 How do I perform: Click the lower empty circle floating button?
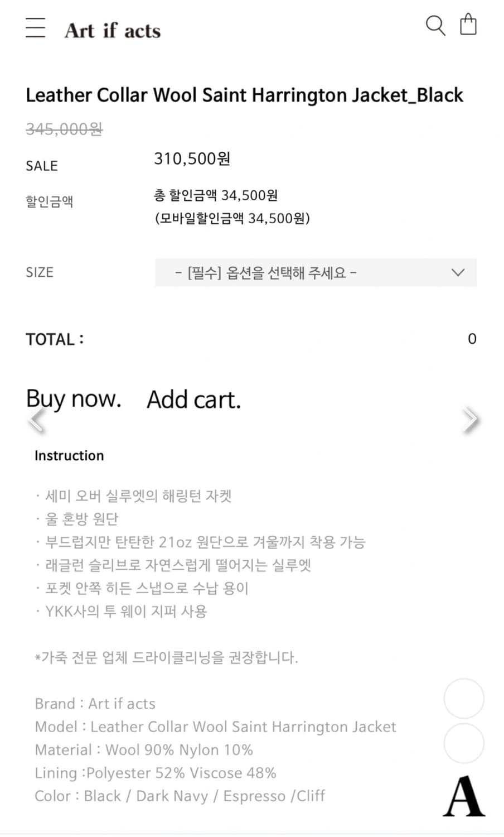[x=464, y=743]
